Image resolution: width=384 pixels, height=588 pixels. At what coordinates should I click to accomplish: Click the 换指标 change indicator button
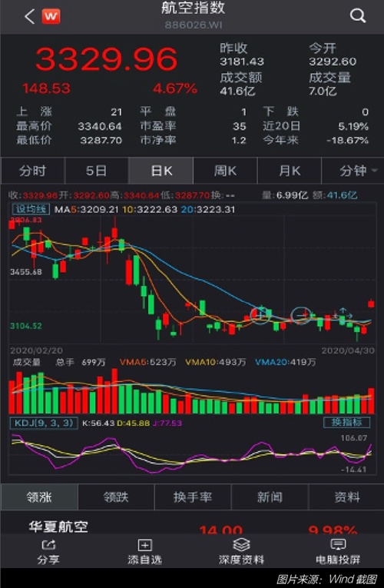pos(346,422)
